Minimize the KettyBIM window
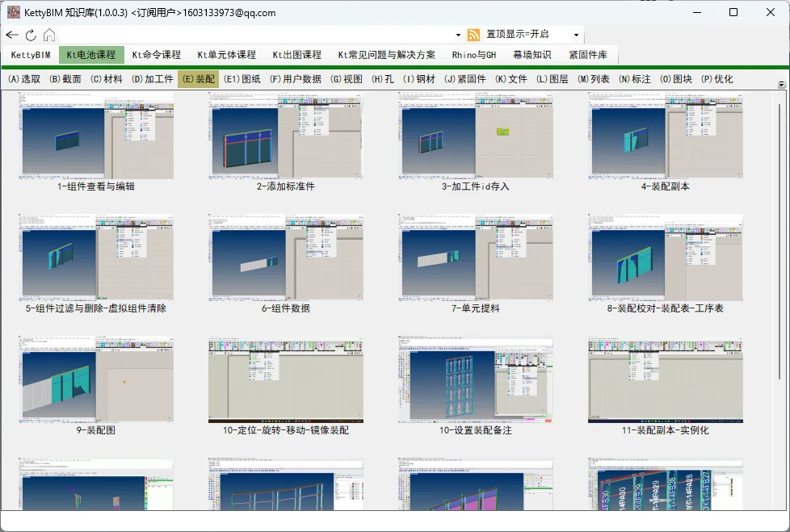The height and width of the screenshot is (532, 790). click(x=697, y=12)
